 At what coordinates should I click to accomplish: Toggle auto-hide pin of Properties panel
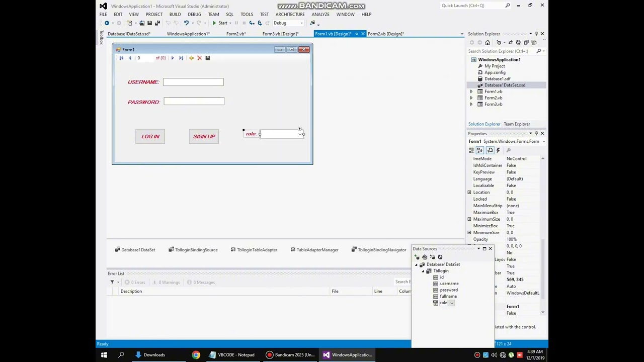pyautogui.click(x=536, y=133)
